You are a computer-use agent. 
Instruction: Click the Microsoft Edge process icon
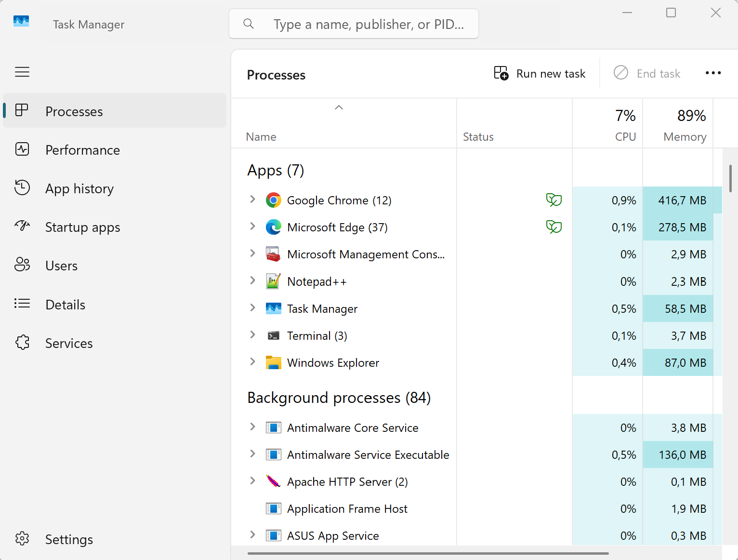[x=273, y=227]
